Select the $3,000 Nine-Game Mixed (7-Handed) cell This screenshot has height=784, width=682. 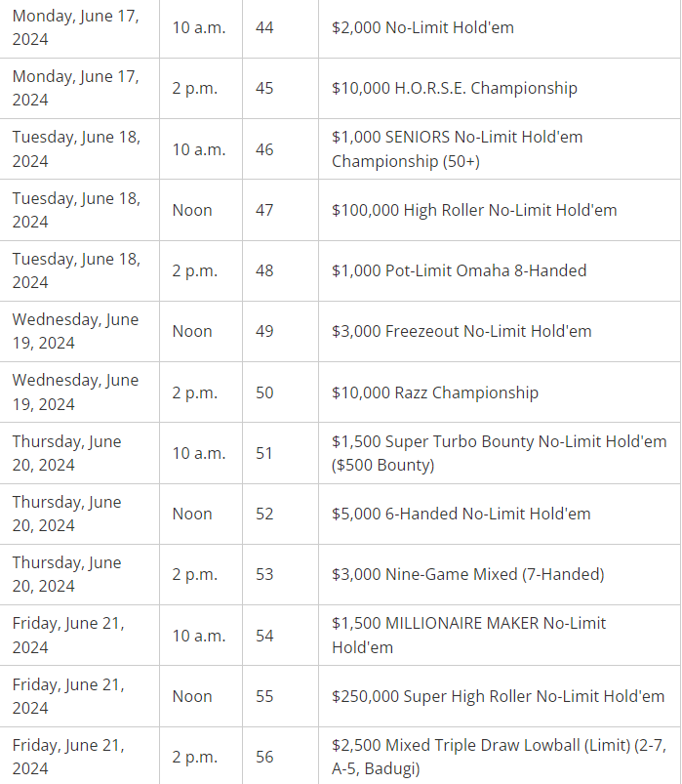point(467,574)
